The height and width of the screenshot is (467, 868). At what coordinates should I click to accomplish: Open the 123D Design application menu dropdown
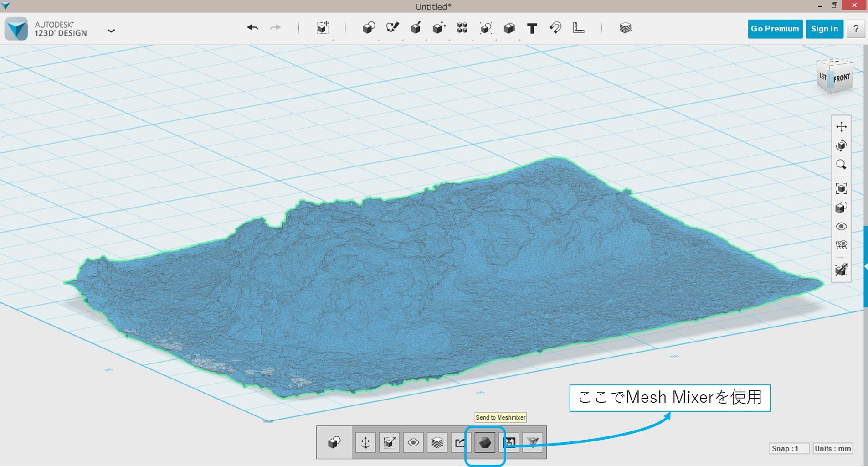coord(111,31)
